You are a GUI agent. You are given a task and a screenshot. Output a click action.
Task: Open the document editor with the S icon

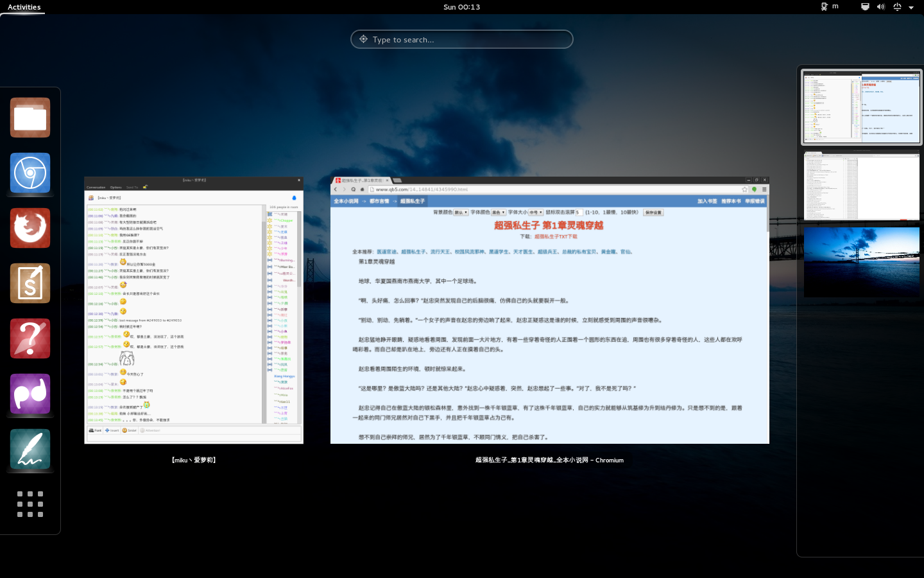pyautogui.click(x=30, y=283)
